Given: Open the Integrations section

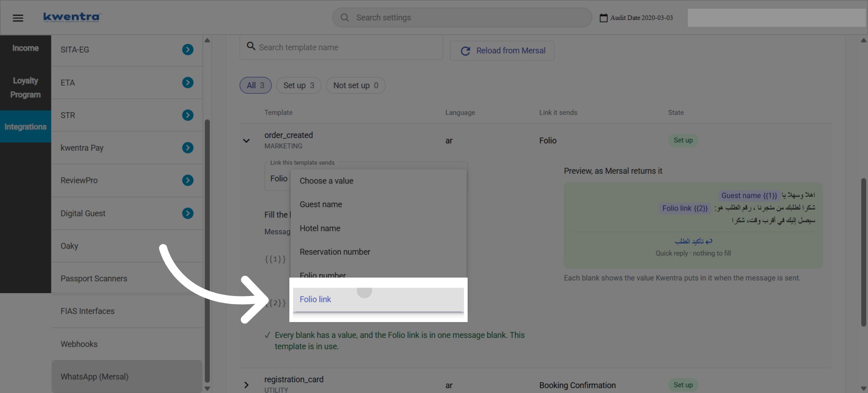Looking at the screenshot, I should [x=25, y=127].
